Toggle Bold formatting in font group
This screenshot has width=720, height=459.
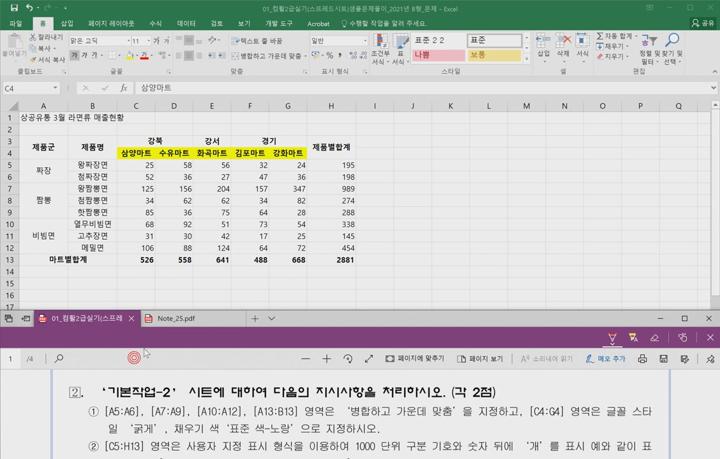pyautogui.click(x=74, y=55)
